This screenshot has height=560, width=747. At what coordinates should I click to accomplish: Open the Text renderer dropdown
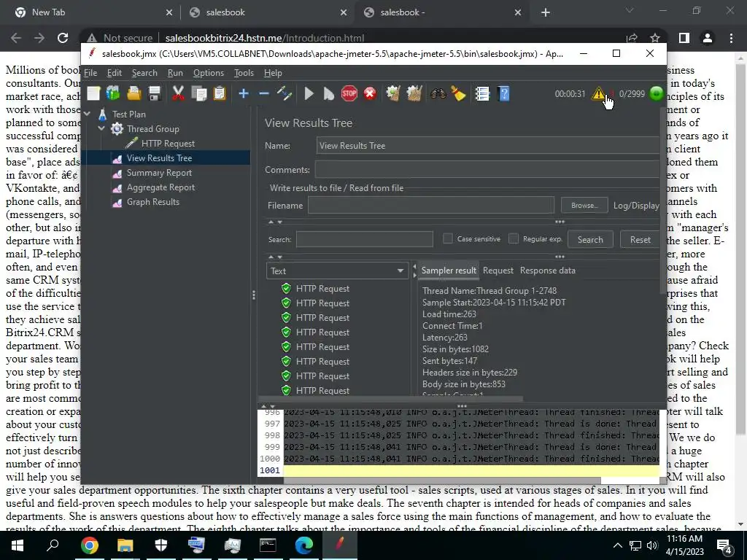pyautogui.click(x=337, y=271)
